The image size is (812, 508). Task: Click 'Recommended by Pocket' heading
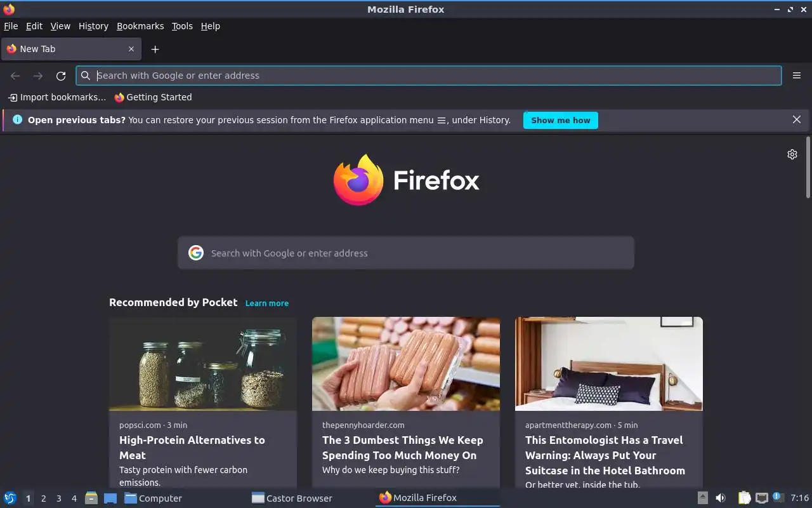[173, 302]
